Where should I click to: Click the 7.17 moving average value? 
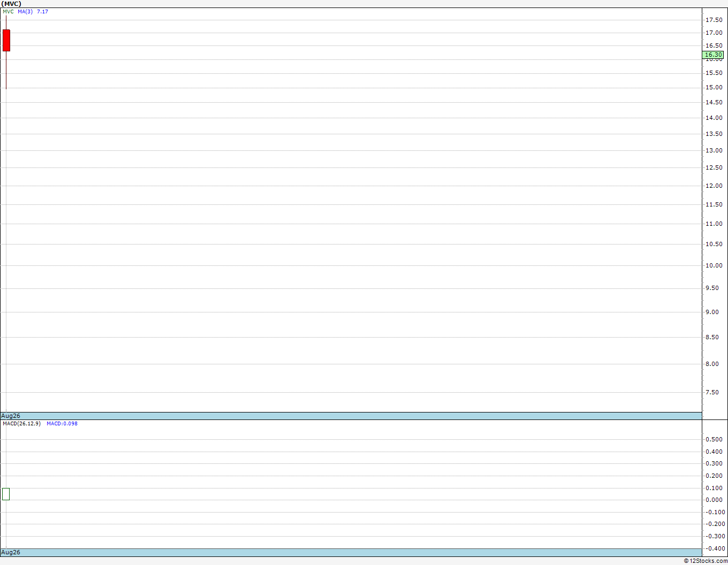42,12
